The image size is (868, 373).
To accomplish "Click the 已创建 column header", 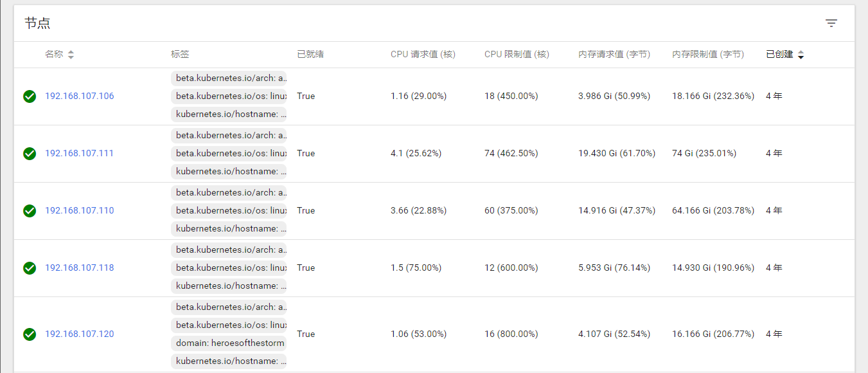I will click(x=779, y=55).
